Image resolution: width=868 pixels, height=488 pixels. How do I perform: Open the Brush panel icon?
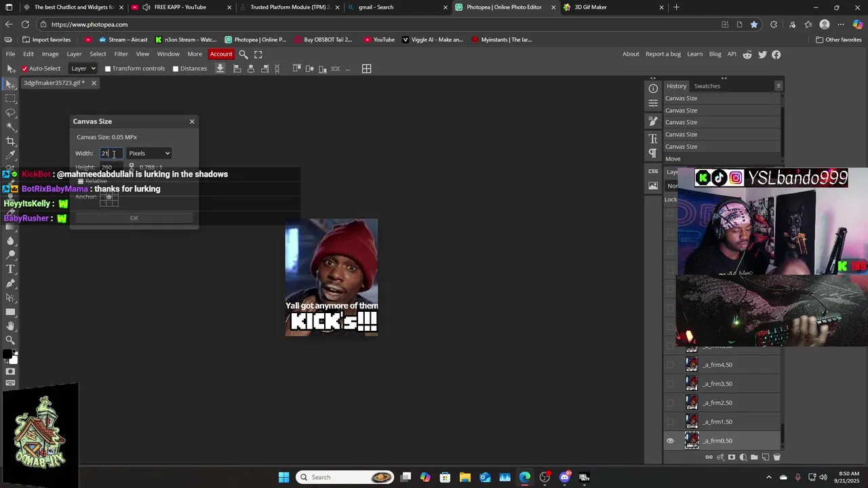pyautogui.click(x=653, y=121)
